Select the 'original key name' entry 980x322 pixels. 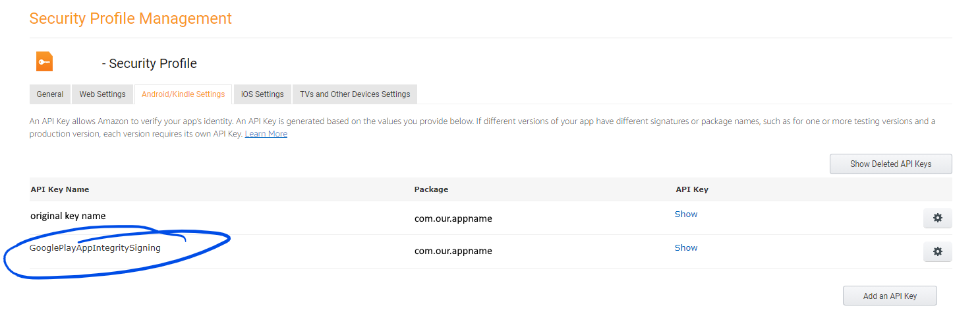[x=68, y=216]
